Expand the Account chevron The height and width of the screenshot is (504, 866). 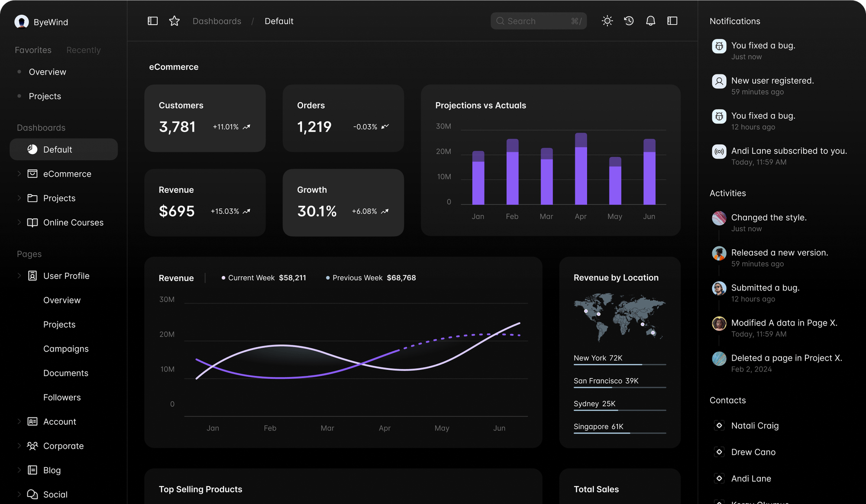[x=19, y=421]
